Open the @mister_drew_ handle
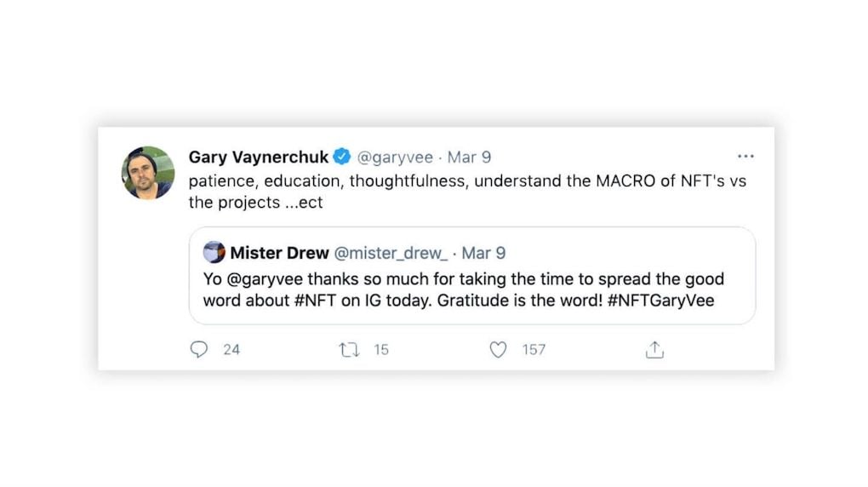This screenshot has height=487, width=868. [x=391, y=253]
